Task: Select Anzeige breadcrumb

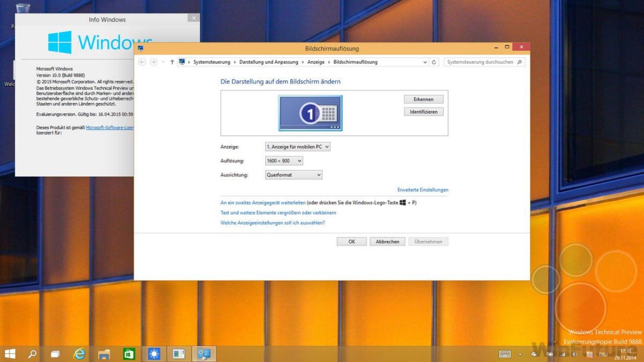Action: pyautogui.click(x=316, y=62)
